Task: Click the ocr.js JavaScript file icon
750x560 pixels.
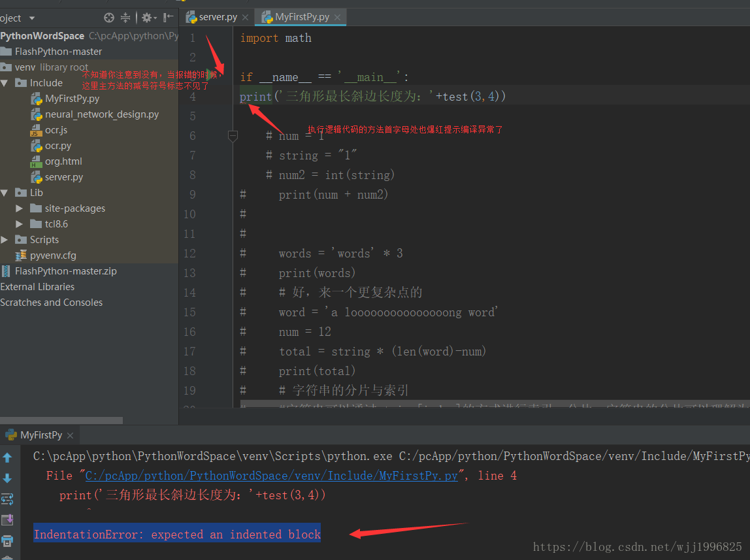Action: click(x=37, y=130)
